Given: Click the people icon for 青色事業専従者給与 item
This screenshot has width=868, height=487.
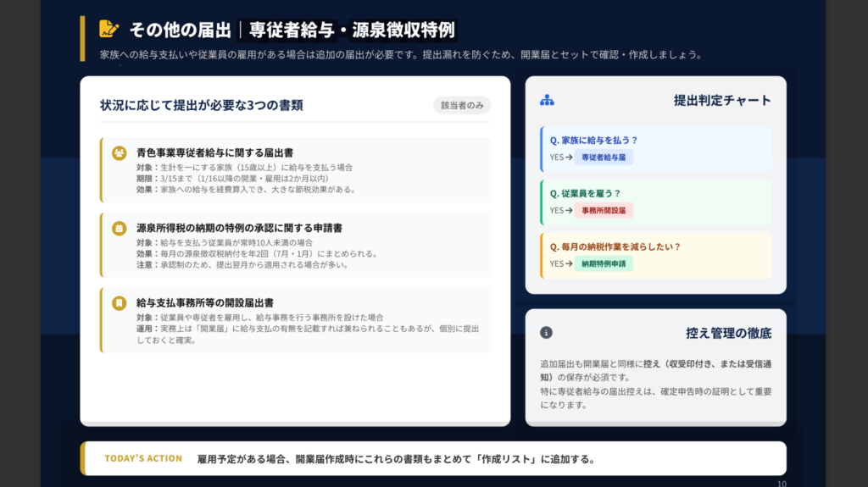Looking at the screenshot, I should coord(120,153).
